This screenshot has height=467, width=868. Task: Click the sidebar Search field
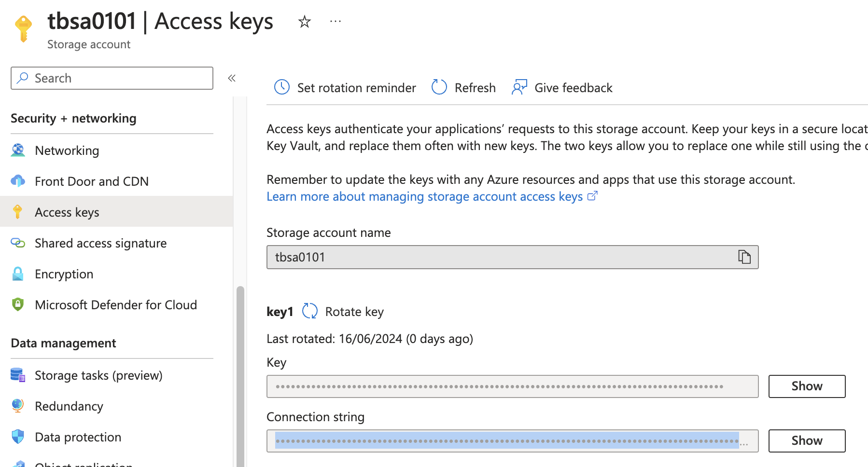point(112,78)
